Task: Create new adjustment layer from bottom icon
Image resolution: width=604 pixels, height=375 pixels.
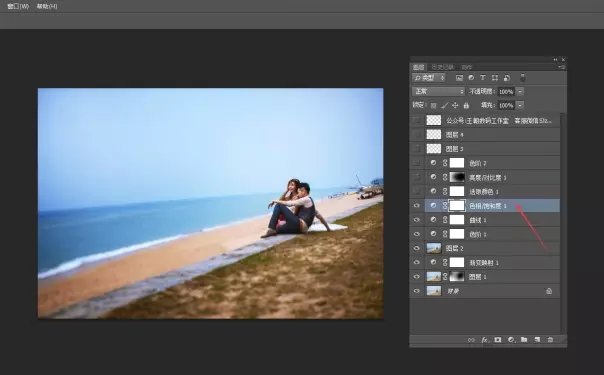Action: click(x=511, y=340)
